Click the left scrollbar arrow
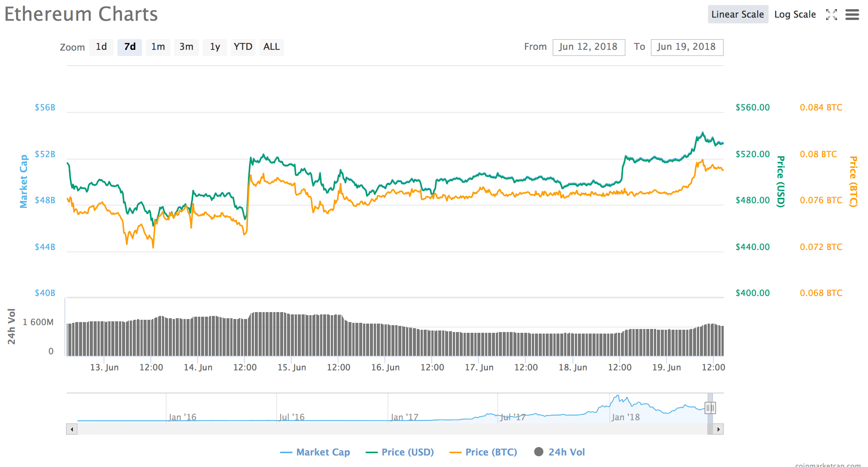 click(x=72, y=429)
